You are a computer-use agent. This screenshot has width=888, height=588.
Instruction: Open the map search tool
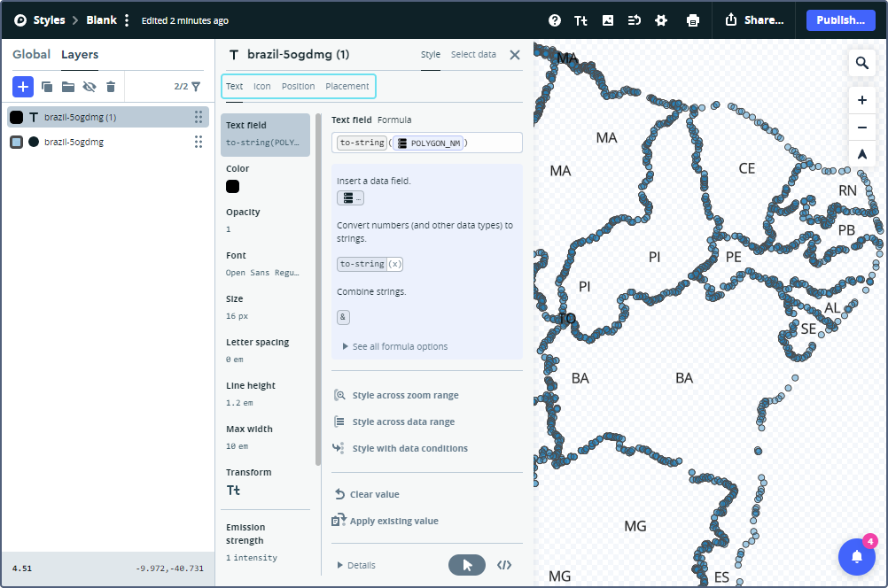tap(861, 63)
